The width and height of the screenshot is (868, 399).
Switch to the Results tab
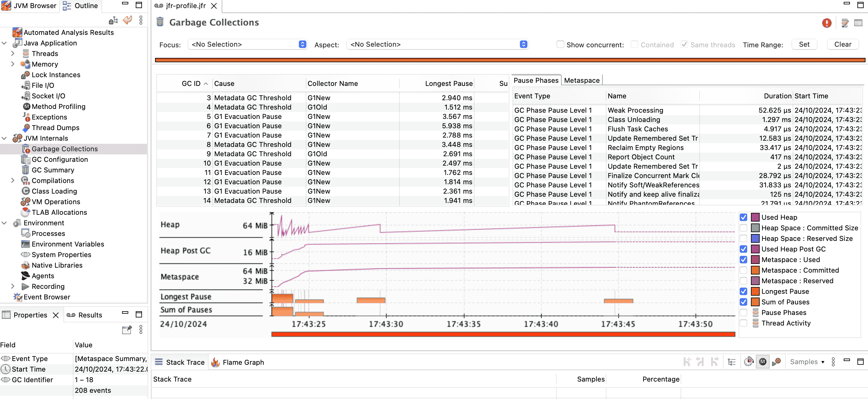click(84, 315)
